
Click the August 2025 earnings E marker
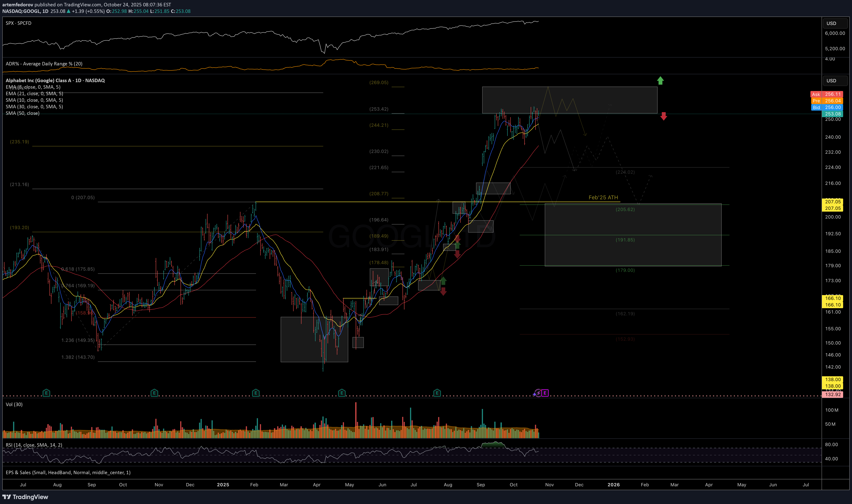pos(437,393)
